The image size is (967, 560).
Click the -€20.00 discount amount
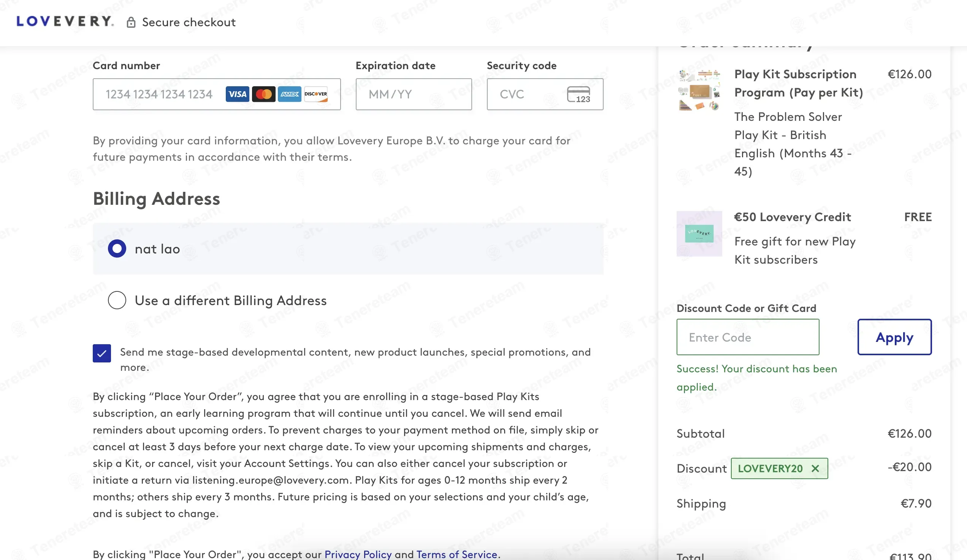(910, 467)
